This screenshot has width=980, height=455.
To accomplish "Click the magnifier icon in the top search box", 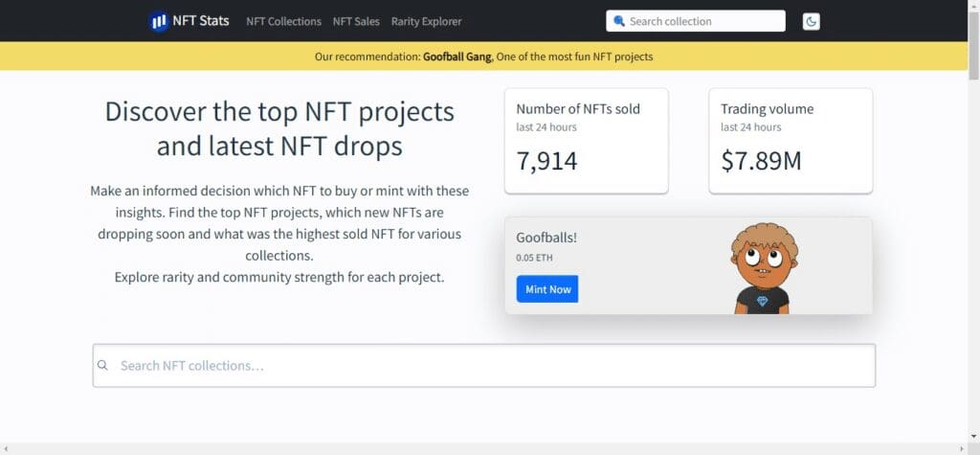I will pos(619,21).
